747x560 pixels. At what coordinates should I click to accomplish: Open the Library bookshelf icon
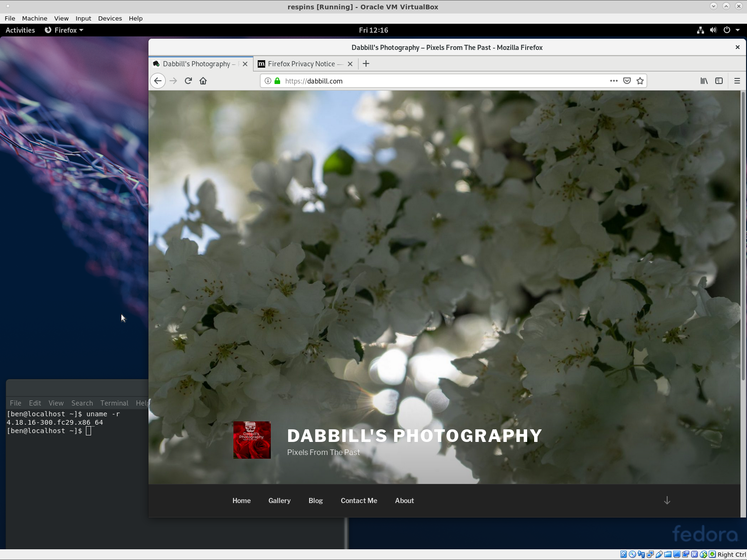click(704, 81)
